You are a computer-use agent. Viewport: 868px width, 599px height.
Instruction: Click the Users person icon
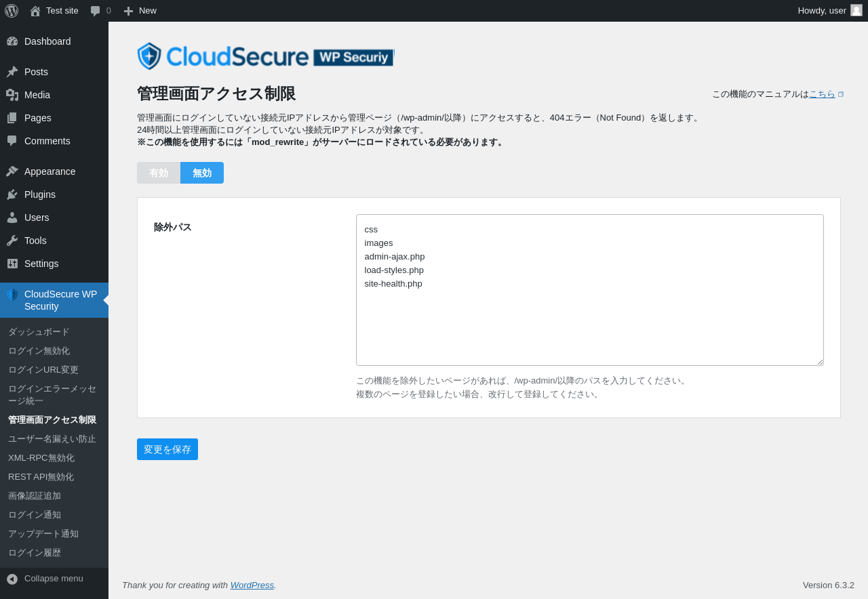pyautogui.click(x=12, y=218)
